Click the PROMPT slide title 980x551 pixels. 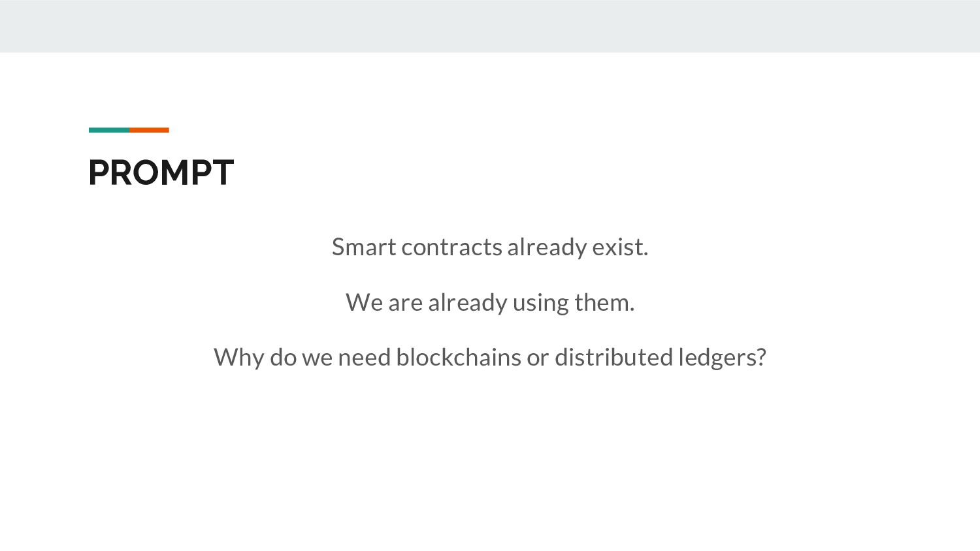pyautogui.click(x=161, y=173)
